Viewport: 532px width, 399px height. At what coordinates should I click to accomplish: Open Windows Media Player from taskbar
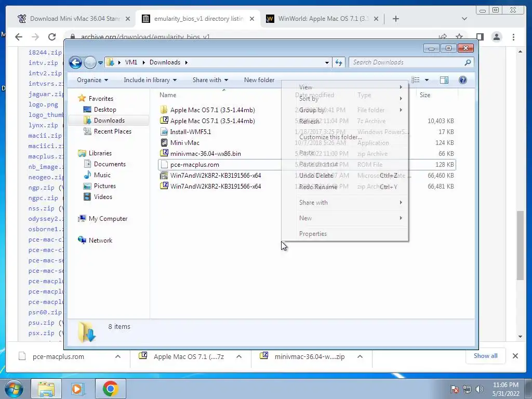coord(77,389)
